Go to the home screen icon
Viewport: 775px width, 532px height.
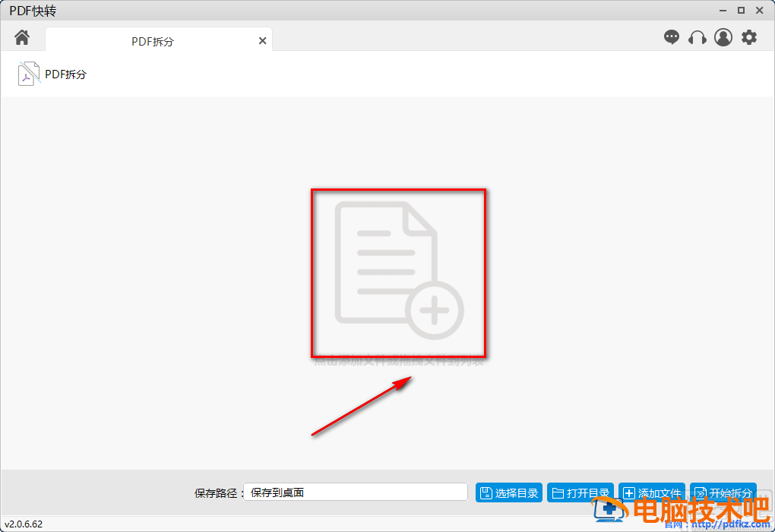coord(22,37)
